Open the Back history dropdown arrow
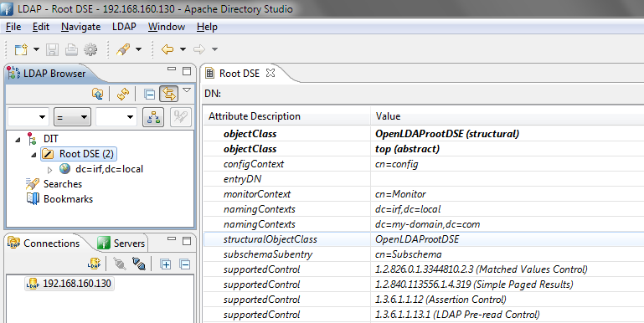Screen dimensions: 644x323 [x=183, y=49]
